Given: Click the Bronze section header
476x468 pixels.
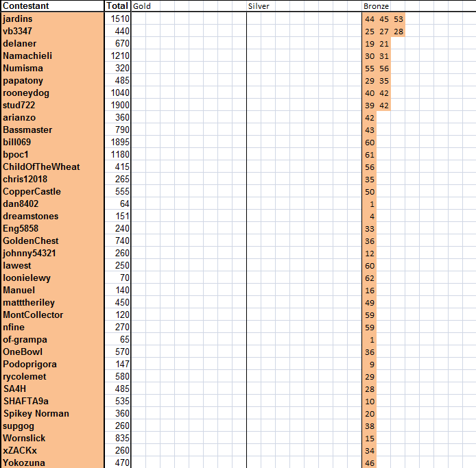Looking at the screenshot, I should (x=376, y=6).
